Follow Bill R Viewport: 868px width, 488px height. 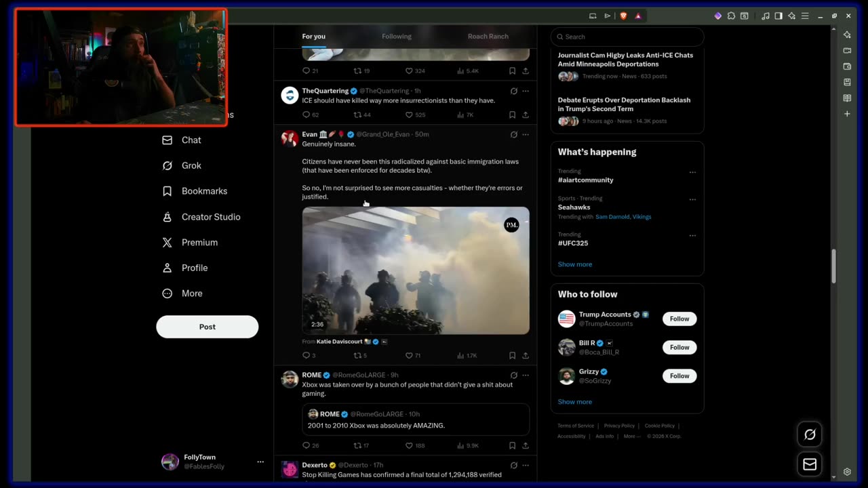tap(679, 347)
